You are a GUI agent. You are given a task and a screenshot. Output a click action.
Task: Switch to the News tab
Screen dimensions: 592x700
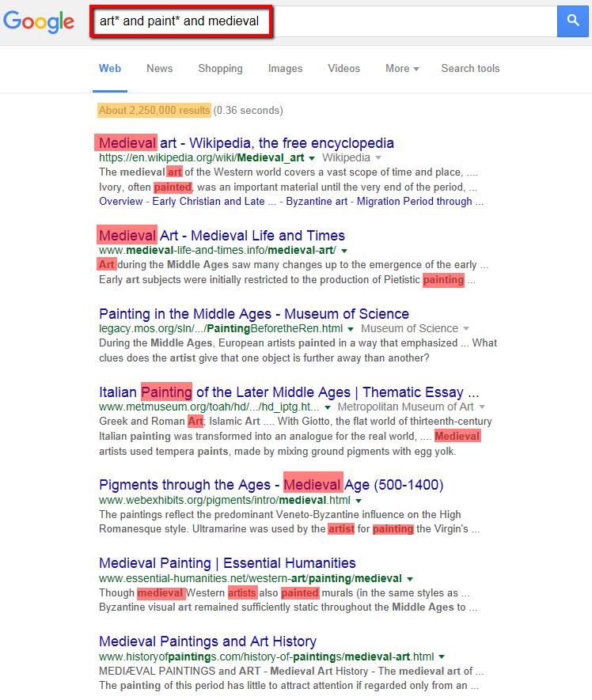click(x=160, y=68)
